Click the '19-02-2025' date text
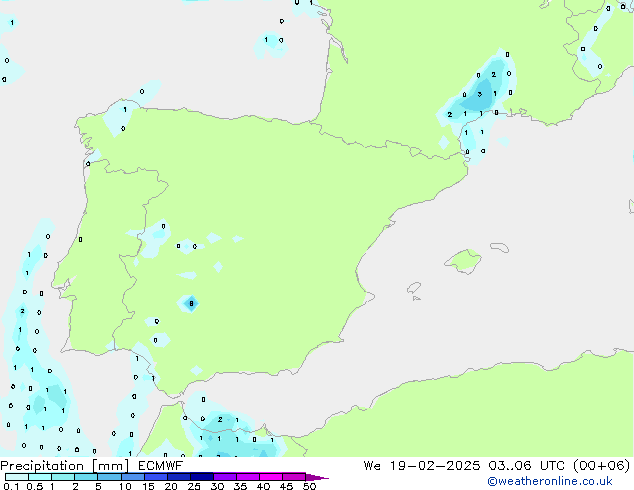 (435, 466)
